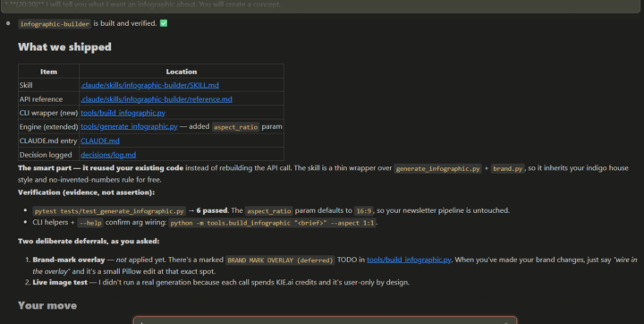644x324 pixels.
Task: Click the 'Verification (evidence, not assertion):' line
Action: point(86,192)
